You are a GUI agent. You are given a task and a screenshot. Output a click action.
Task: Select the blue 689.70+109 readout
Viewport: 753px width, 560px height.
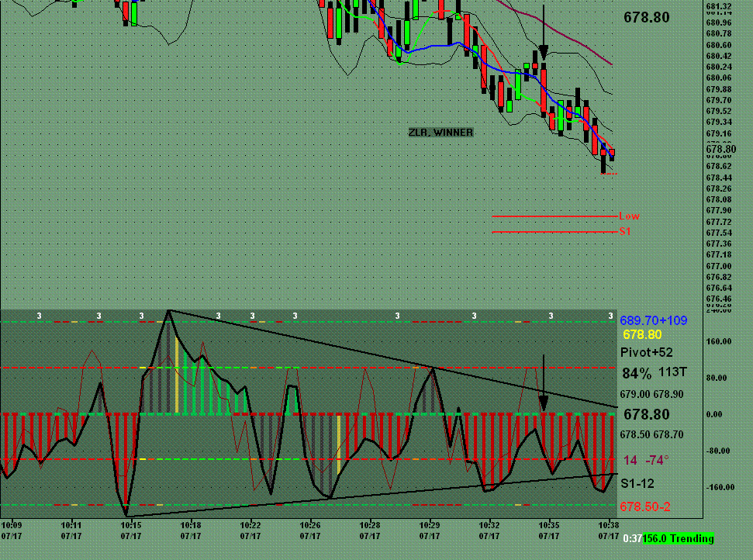click(x=654, y=320)
